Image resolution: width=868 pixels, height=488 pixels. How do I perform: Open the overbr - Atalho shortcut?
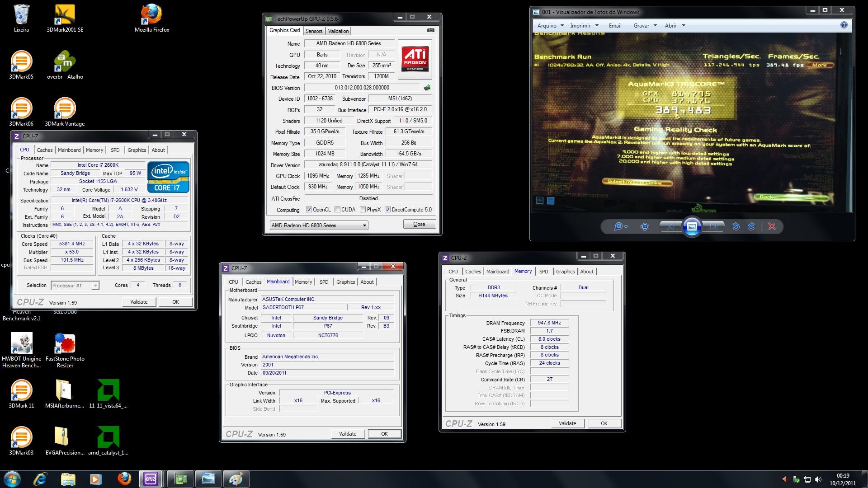click(x=65, y=65)
